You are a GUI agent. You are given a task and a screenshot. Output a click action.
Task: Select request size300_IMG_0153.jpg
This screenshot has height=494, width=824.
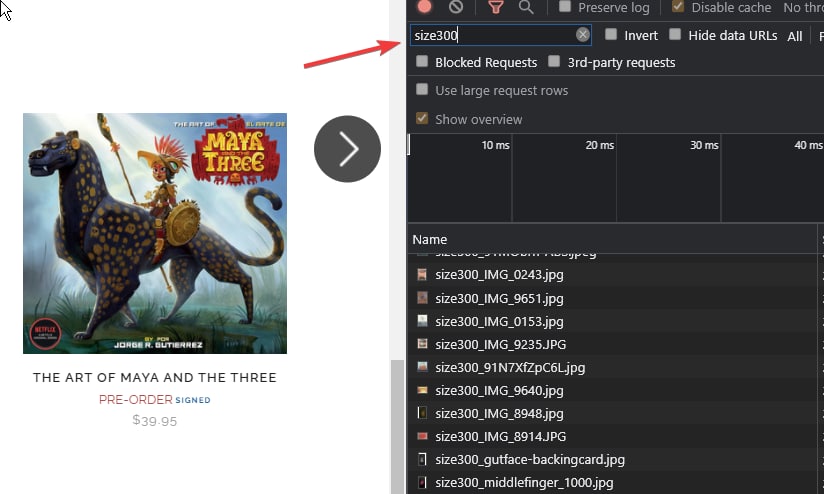612,321
